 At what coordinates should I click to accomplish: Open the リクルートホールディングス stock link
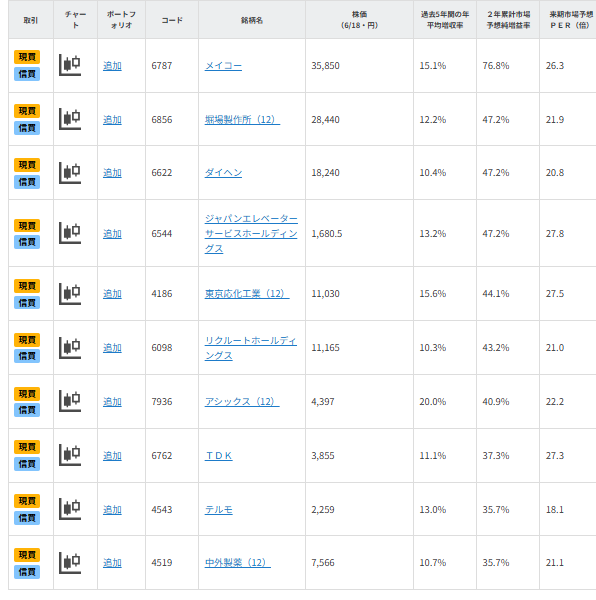click(251, 348)
